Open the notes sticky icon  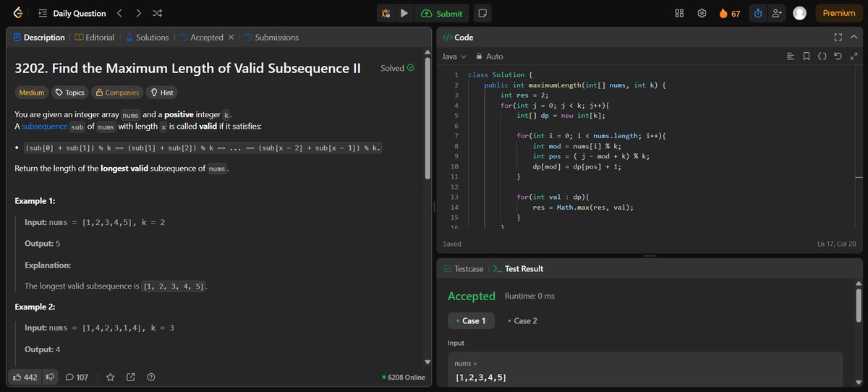pyautogui.click(x=482, y=13)
